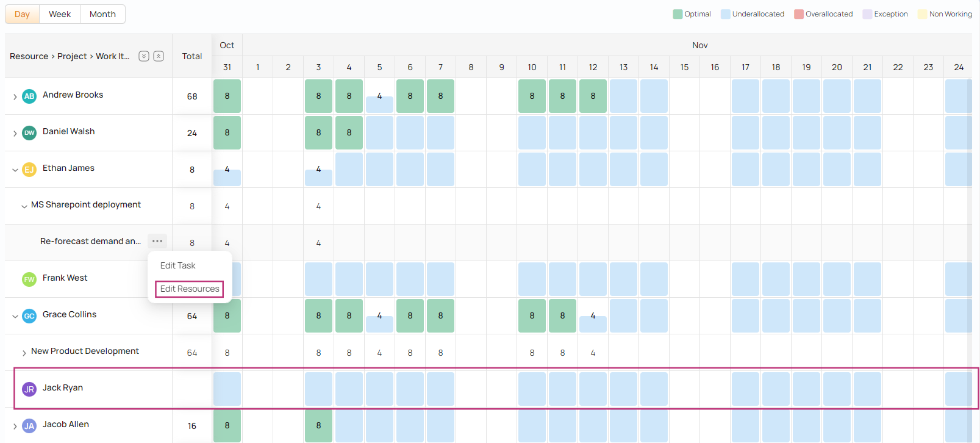Open three-dot menu on Re-forecast demand task

tap(157, 241)
